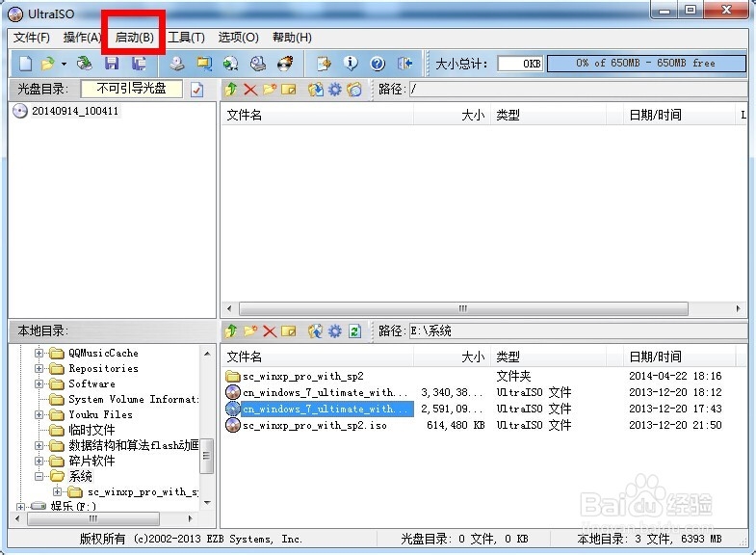
Task: Click the 大小总计 0KB size field
Action: (x=520, y=64)
